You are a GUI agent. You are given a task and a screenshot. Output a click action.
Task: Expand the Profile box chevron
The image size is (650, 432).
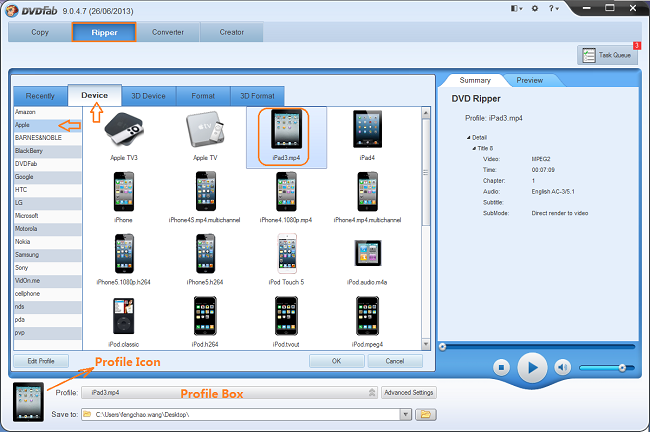pyautogui.click(x=372, y=392)
